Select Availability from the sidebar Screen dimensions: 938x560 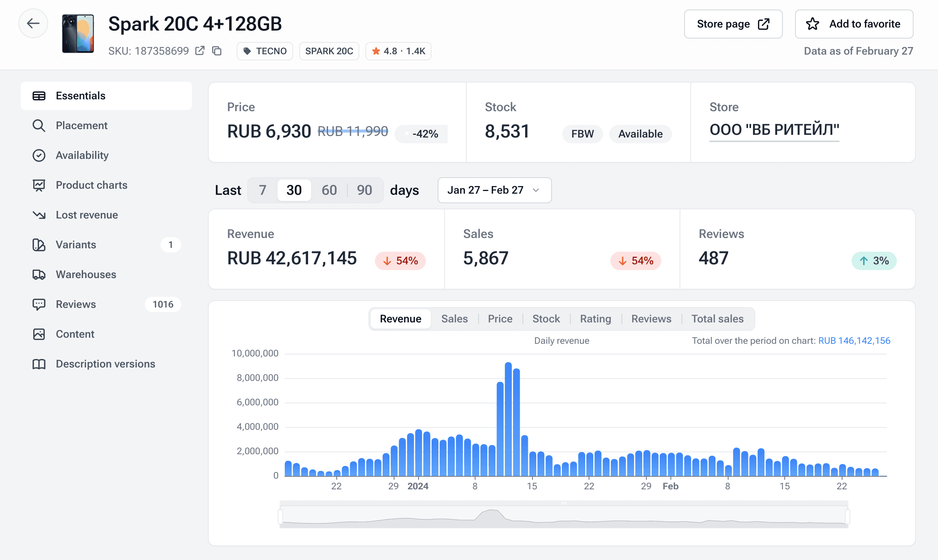[82, 155]
